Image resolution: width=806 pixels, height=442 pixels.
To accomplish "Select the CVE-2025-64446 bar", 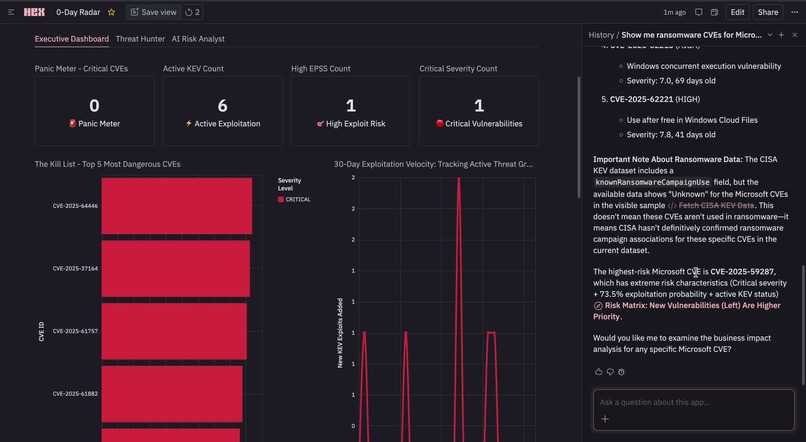I will [x=177, y=206].
